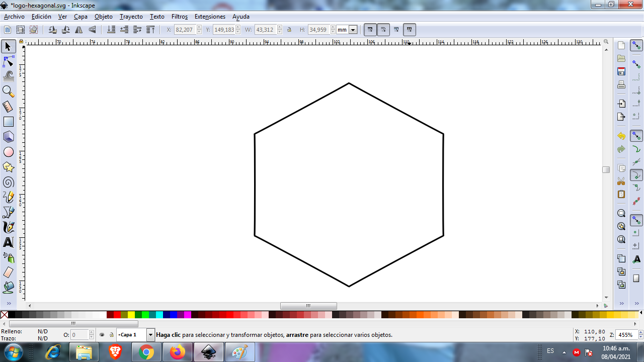The width and height of the screenshot is (644, 362).
Task: Pick the Spiral tool
Action: pos(8,182)
